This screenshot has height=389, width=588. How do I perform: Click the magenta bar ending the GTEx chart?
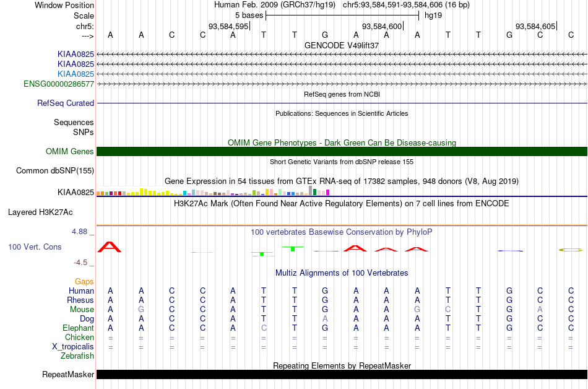(328, 193)
